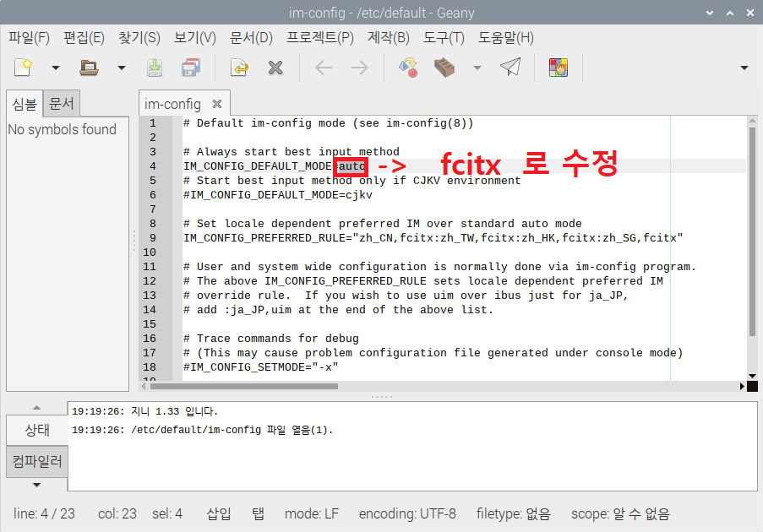Click the vertical scrollbar down arrow

(x=752, y=376)
